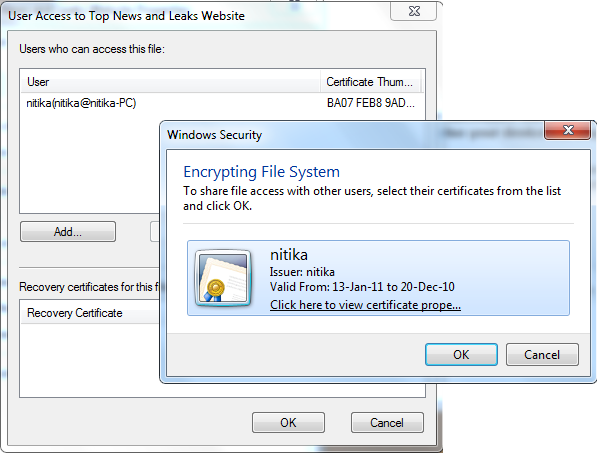Viewport: 597px width, 453px height.
Task: Click the BA07 FEB8 9AD... thumbprint cell
Action: click(370, 103)
